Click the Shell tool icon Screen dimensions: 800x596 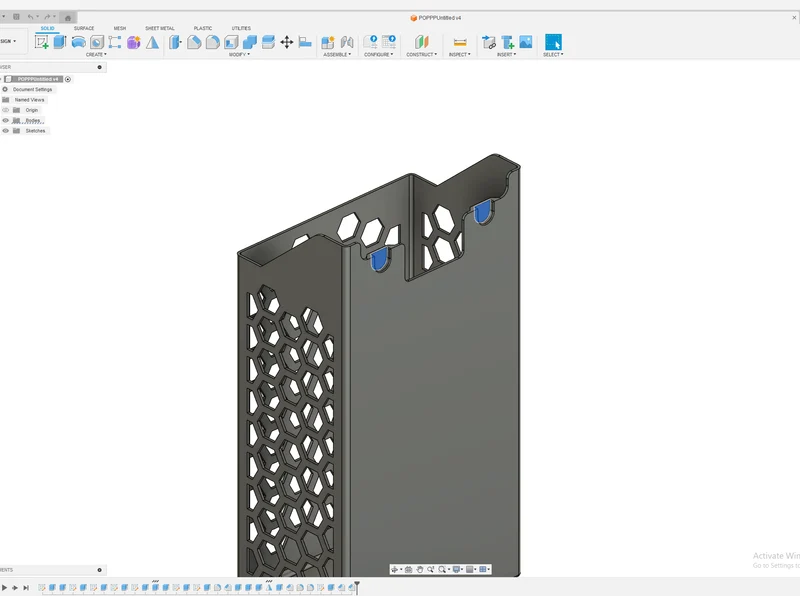(231, 42)
